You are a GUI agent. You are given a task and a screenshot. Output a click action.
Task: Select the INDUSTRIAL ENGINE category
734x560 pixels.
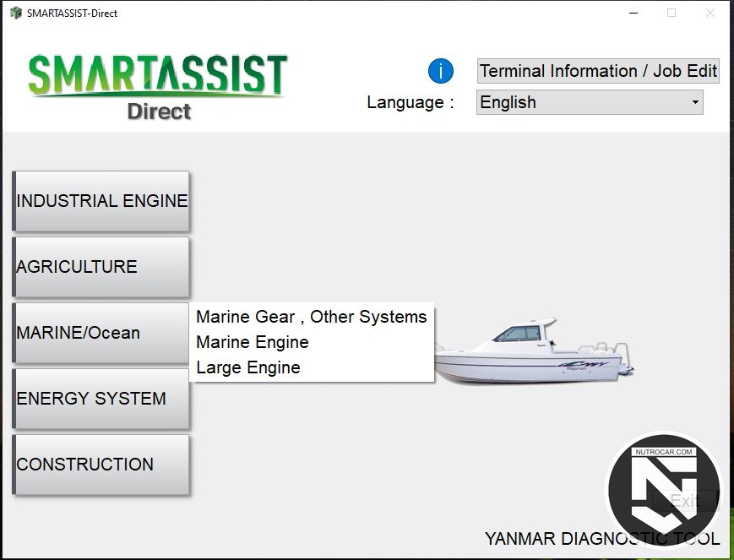coord(101,201)
